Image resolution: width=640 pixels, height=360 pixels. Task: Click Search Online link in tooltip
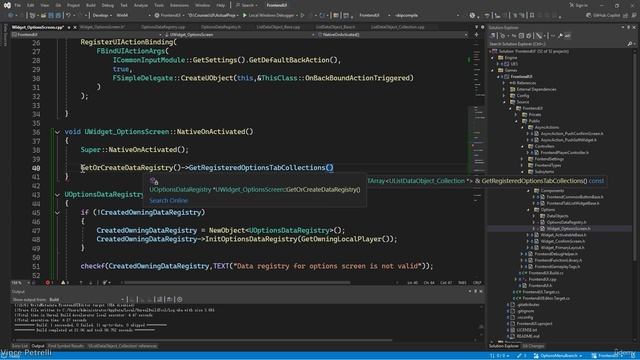(x=169, y=200)
